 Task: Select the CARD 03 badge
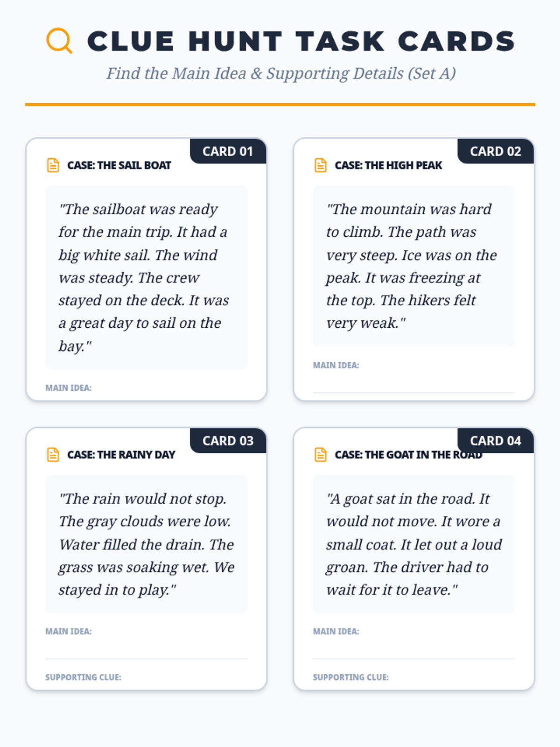click(228, 441)
